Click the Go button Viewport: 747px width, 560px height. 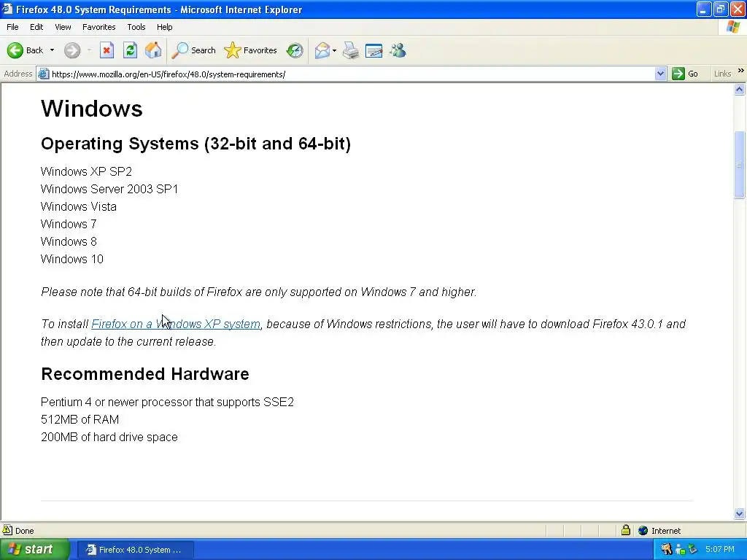click(685, 74)
